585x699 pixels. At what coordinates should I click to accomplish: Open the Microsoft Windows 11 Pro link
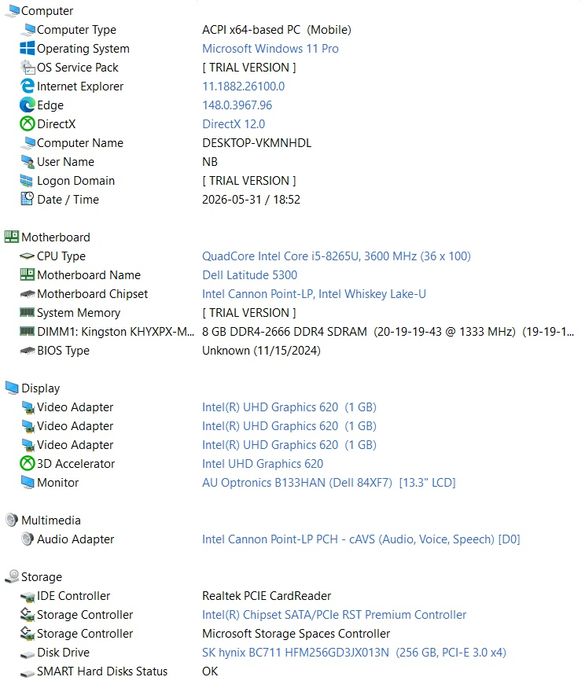pyautogui.click(x=270, y=49)
